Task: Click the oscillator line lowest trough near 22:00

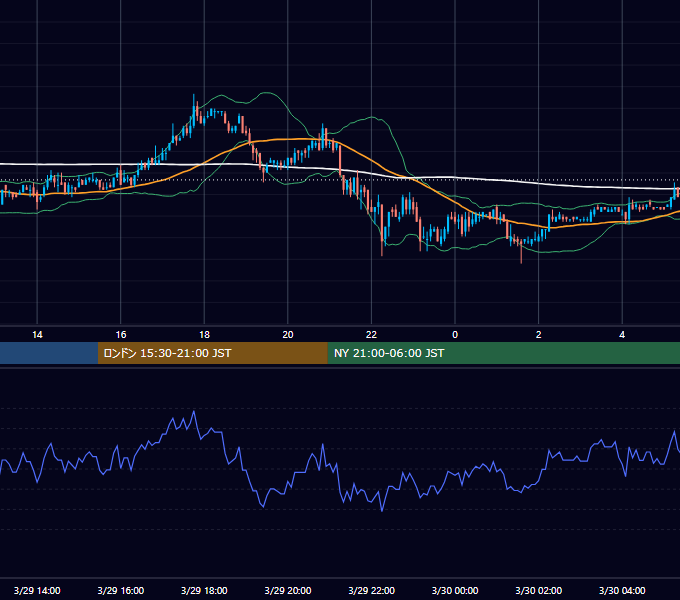Action: (382, 510)
